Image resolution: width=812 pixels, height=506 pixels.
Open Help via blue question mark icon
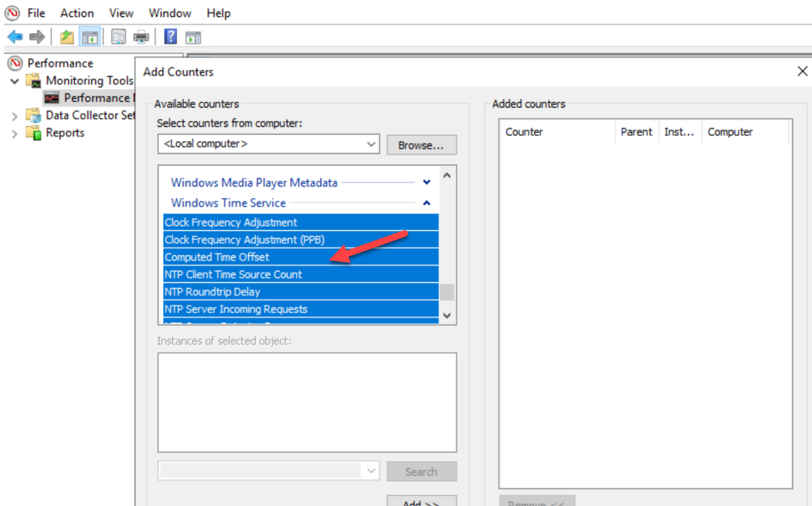171,37
